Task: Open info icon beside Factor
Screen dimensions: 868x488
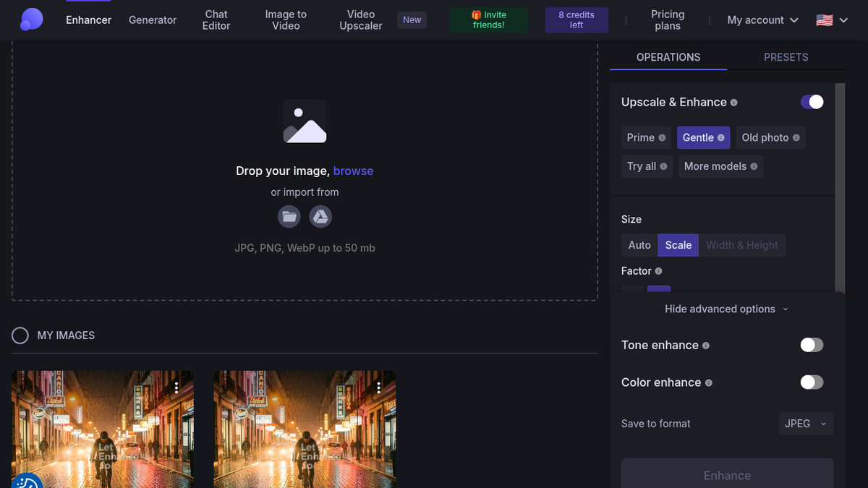Action: point(658,271)
